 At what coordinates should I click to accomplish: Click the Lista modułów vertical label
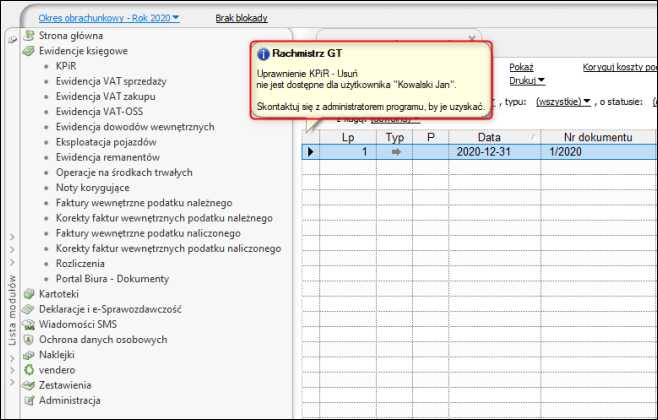tap(12, 310)
